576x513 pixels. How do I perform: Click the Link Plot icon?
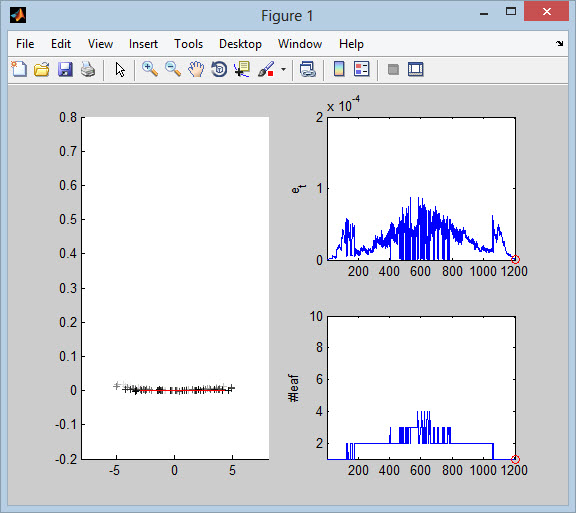[307, 69]
